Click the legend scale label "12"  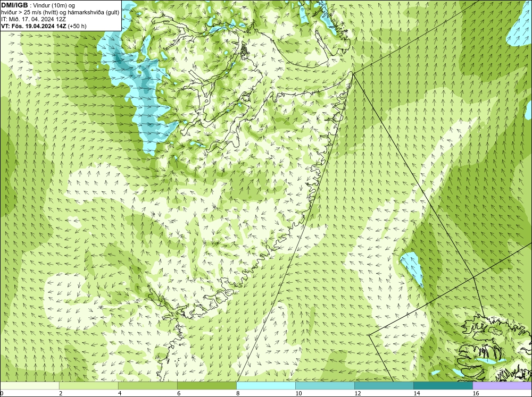(358, 393)
